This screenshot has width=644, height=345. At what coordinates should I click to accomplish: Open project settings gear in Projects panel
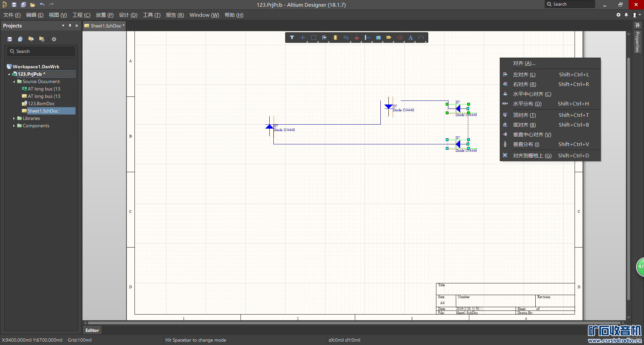(x=54, y=39)
